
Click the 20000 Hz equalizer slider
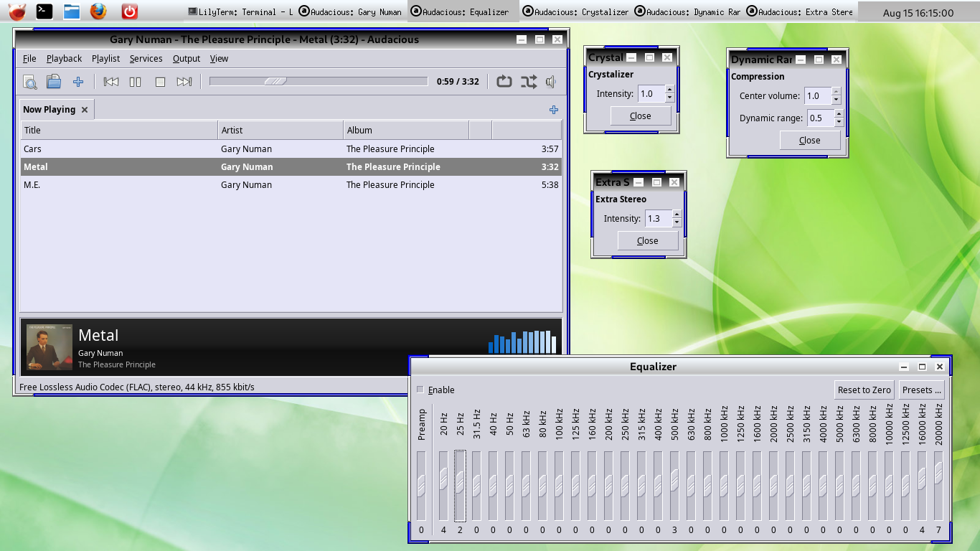coord(938,486)
